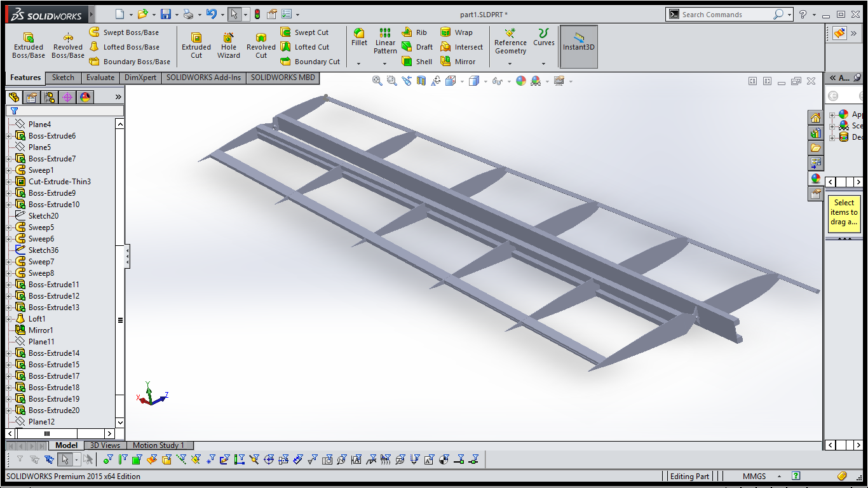Screen dimensions: 868x488
Task: Open the Curves dropdown arrow
Action: coord(543,64)
